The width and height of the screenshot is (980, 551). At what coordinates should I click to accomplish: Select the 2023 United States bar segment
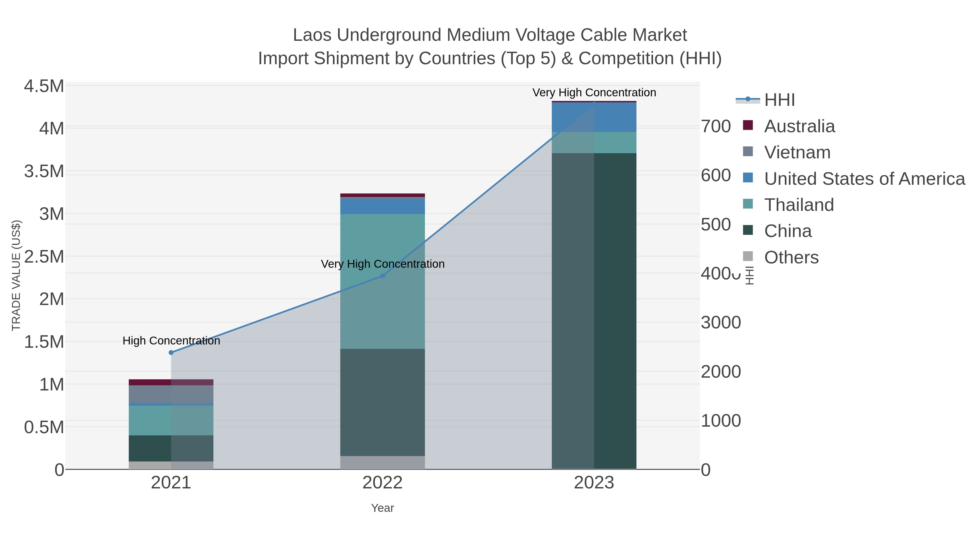point(594,118)
